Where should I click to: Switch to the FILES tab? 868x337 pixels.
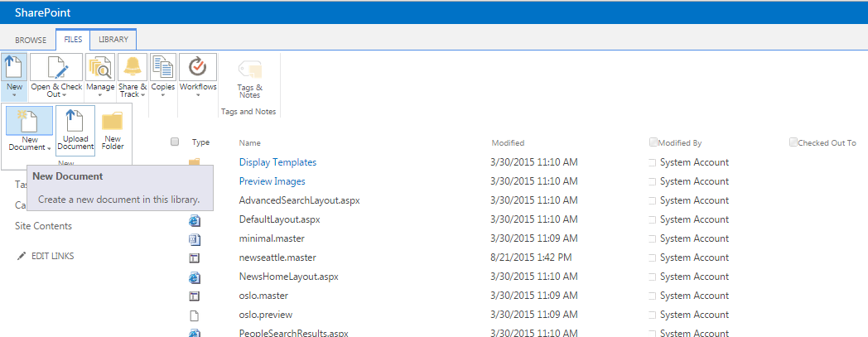pos(73,39)
